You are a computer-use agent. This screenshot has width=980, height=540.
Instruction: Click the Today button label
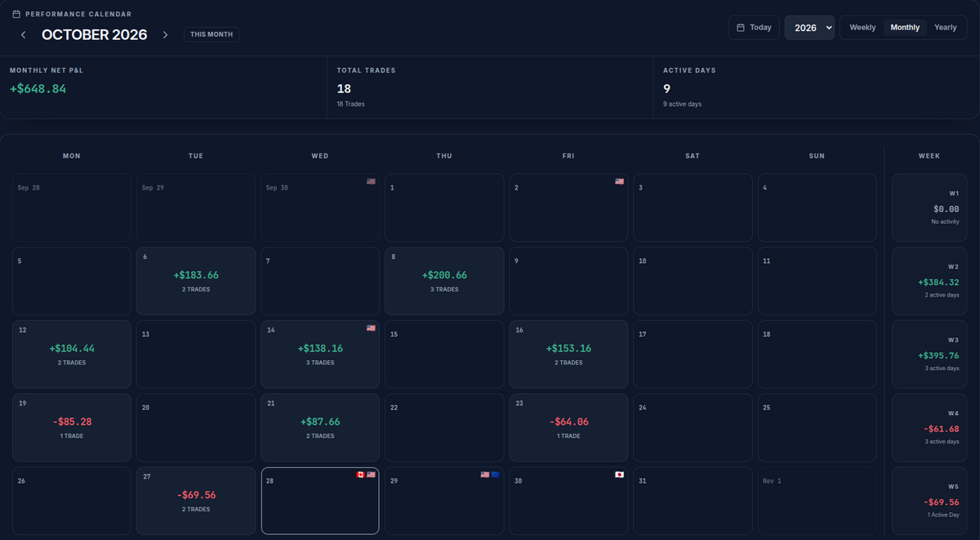point(760,27)
